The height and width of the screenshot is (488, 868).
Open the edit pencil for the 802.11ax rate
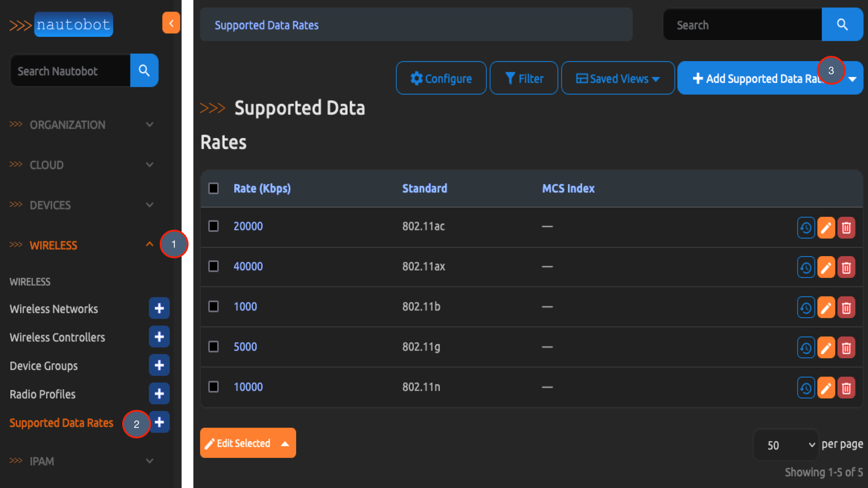pos(826,267)
